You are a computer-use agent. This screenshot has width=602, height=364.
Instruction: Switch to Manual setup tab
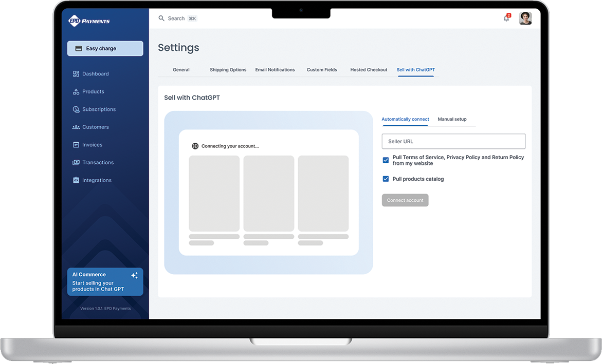(x=452, y=119)
